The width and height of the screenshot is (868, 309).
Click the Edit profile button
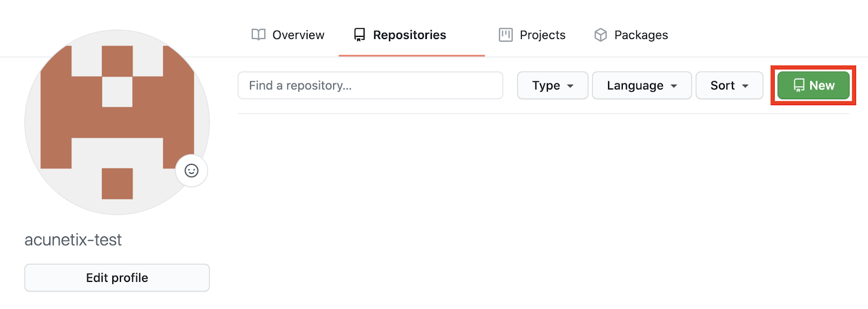pyautogui.click(x=117, y=278)
